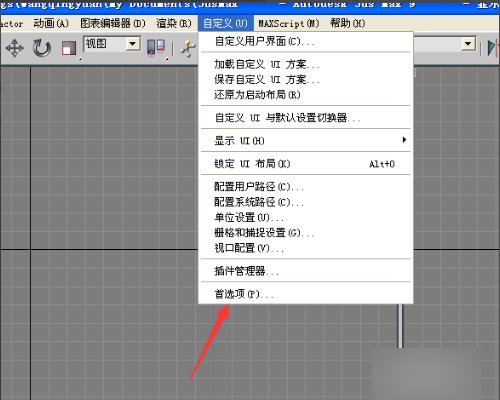Open the 图表编辑器(D) menu
The image size is (500, 400).
pyautogui.click(x=113, y=23)
